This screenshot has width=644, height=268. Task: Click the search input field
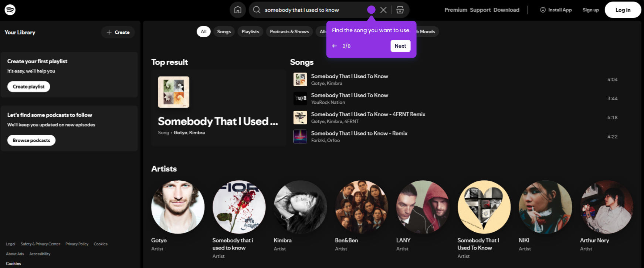pyautogui.click(x=314, y=10)
